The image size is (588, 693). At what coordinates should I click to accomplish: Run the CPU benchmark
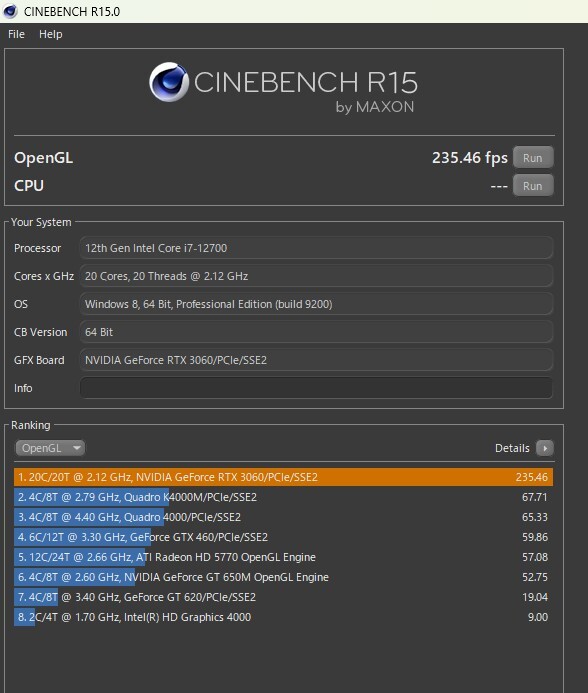pyautogui.click(x=533, y=186)
